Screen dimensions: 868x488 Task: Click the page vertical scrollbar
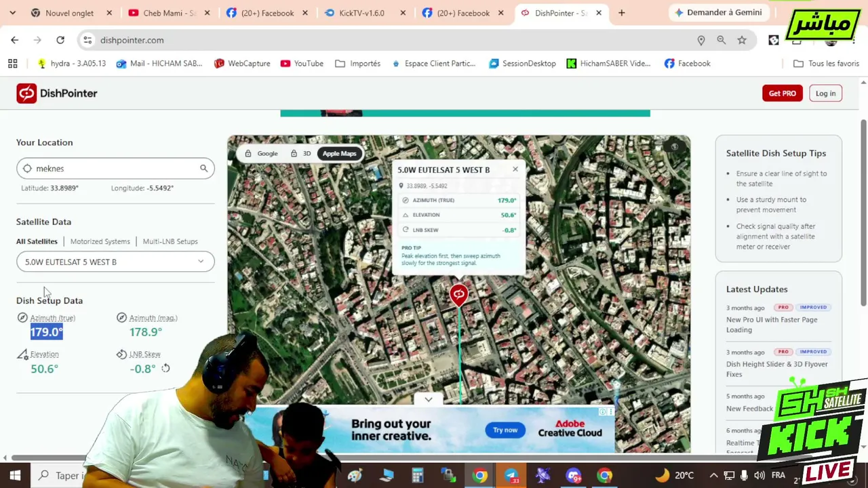pyautogui.click(x=863, y=212)
